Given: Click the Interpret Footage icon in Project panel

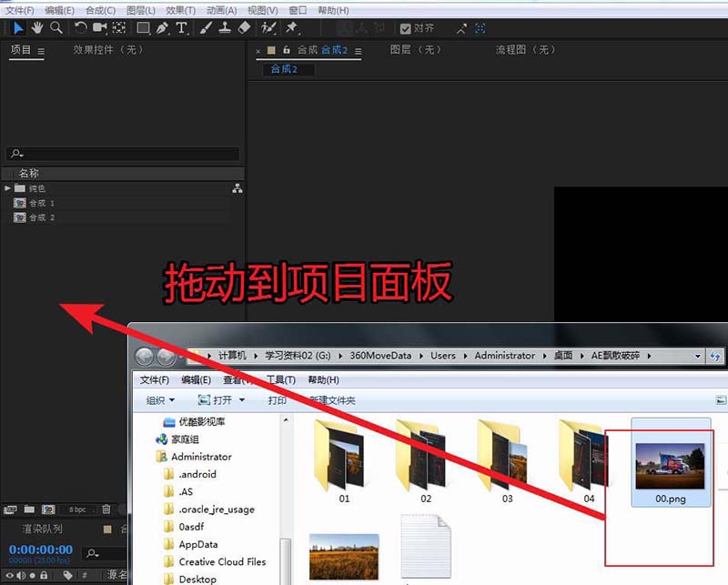Looking at the screenshot, I should pyautogui.click(x=10, y=509).
